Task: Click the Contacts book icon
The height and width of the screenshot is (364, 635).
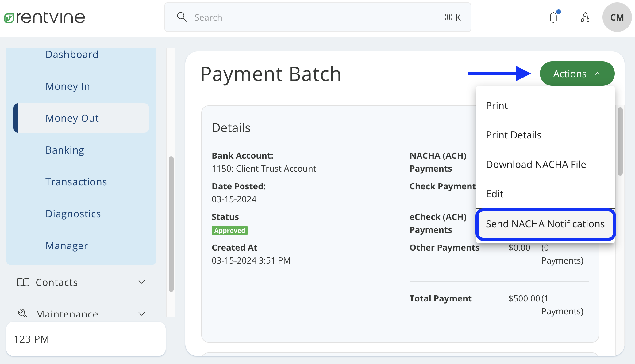Action: 23,282
